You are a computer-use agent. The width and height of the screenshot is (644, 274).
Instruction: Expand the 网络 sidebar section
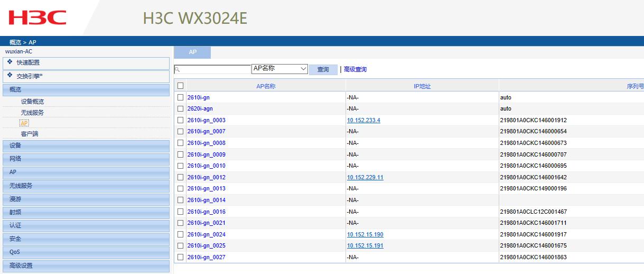tap(86, 159)
